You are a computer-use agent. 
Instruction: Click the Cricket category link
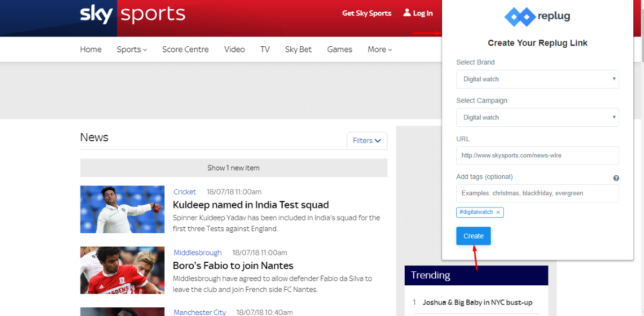tap(185, 192)
